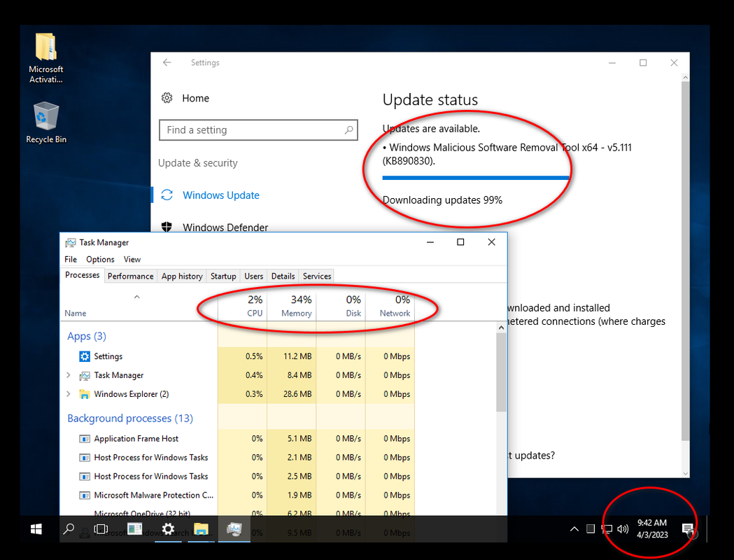Image resolution: width=734 pixels, height=560 pixels.
Task: Open File Explorer from the taskbar
Action: tap(201, 529)
